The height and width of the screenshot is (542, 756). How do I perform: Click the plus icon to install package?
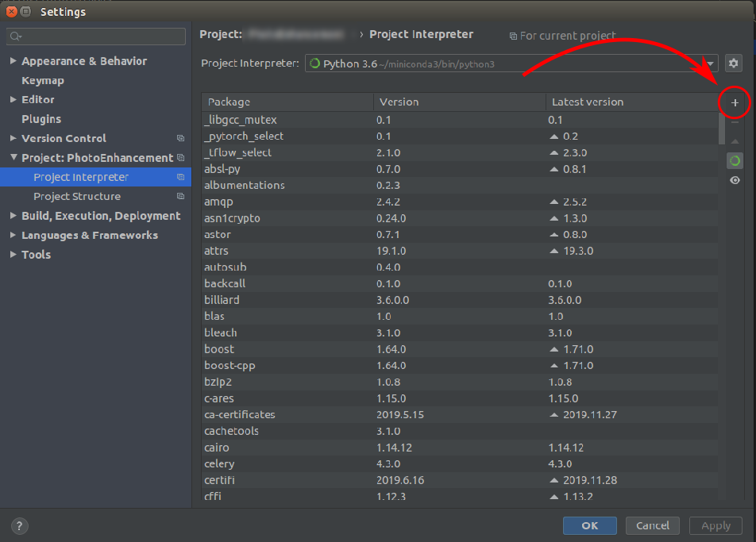pyautogui.click(x=735, y=102)
